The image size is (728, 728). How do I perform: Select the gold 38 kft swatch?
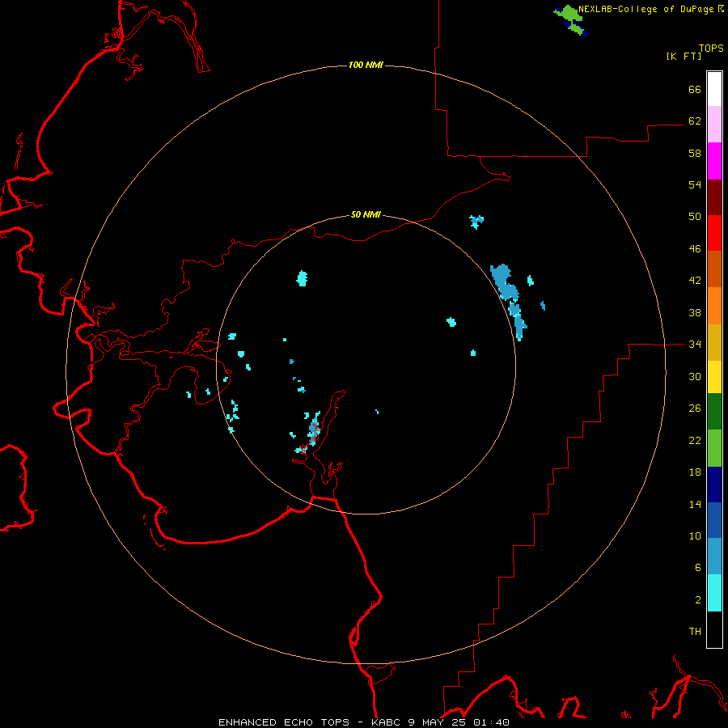click(714, 342)
